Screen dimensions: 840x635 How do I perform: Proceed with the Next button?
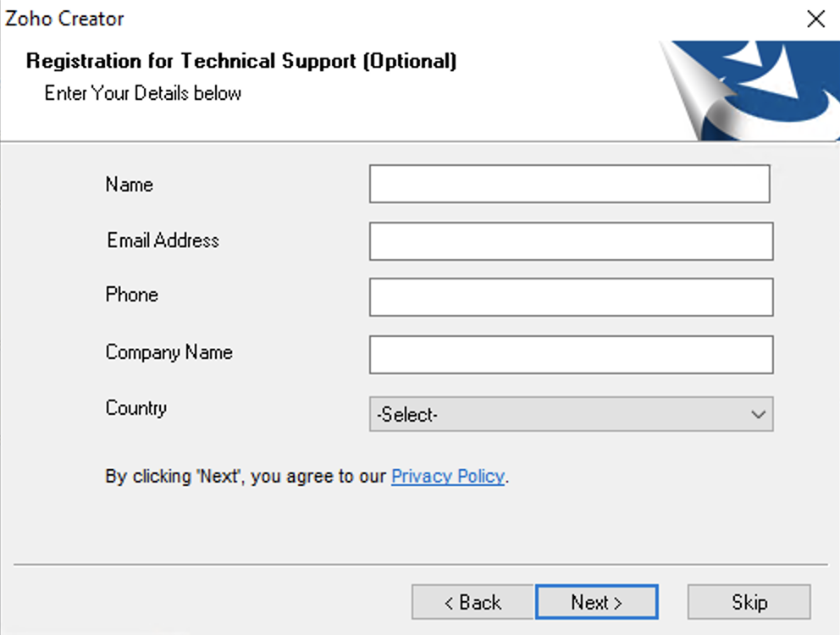tap(597, 602)
